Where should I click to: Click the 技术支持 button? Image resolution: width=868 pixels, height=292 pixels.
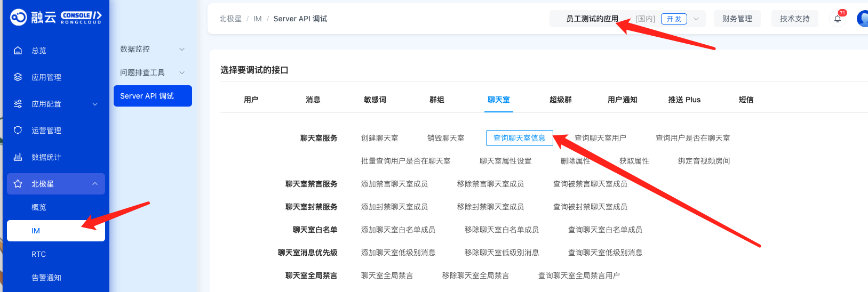click(x=795, y=19)
